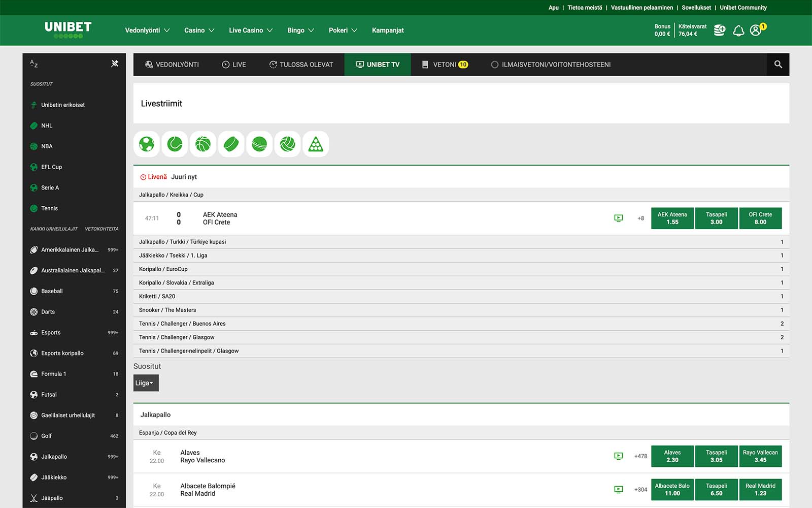Viewport: 812px width, 508px height.
Task: Filter livestreams by the football icon
Action: click(147, 144)
